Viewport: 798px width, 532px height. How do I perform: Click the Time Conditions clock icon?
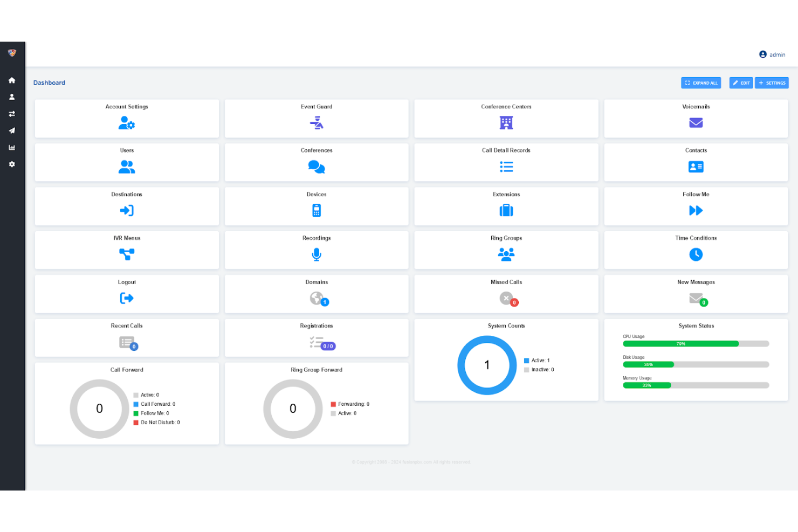696,254
